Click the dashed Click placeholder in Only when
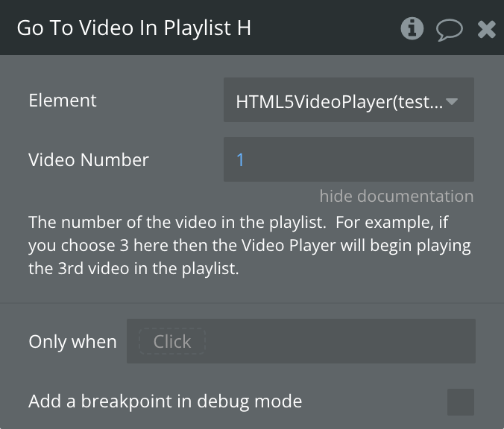Screen dimensions: 504x429 tap(172, 341)
